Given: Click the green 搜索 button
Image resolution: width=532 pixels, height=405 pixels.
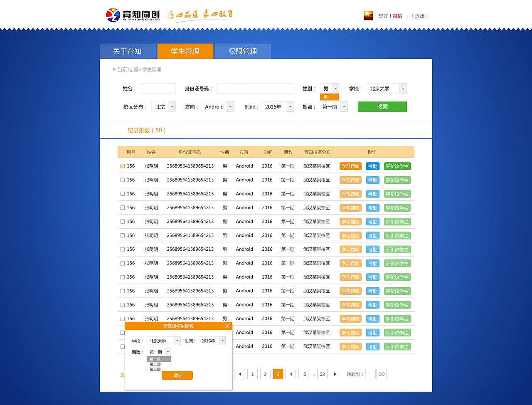Looking at the screenshot, I should [382, 106].
